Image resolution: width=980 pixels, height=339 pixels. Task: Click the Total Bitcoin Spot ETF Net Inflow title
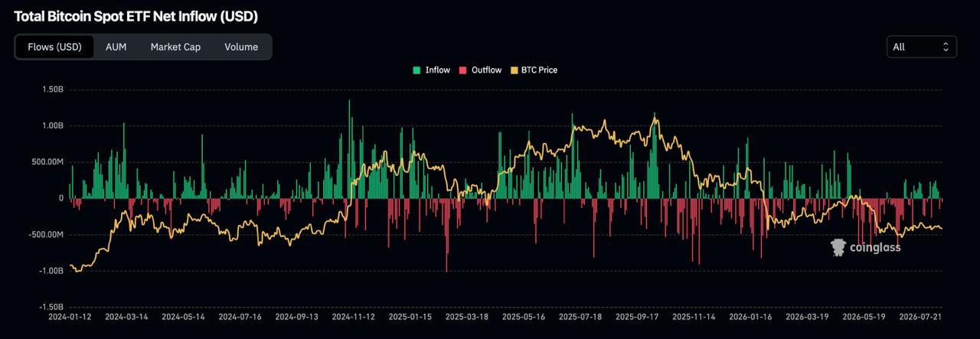tap(136, 16)
